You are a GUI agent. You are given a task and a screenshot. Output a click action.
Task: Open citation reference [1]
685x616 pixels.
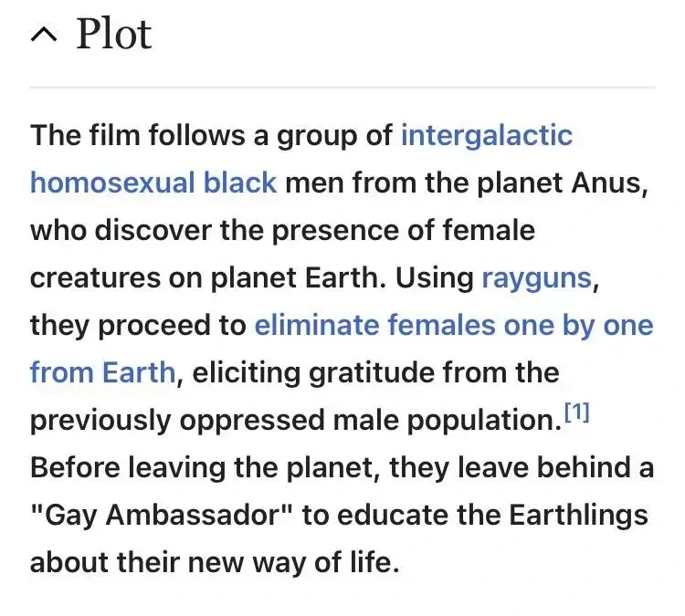point(576,415)
